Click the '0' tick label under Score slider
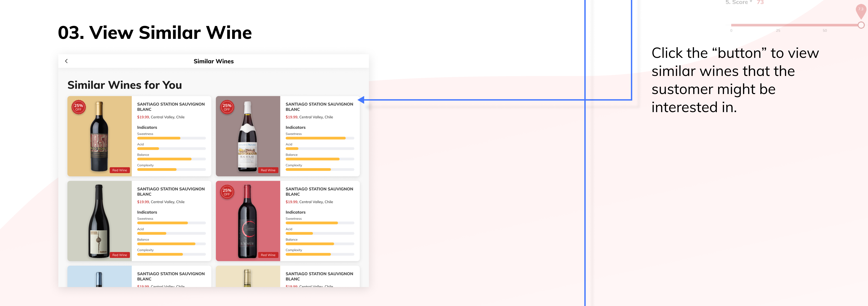 (731, 31)
